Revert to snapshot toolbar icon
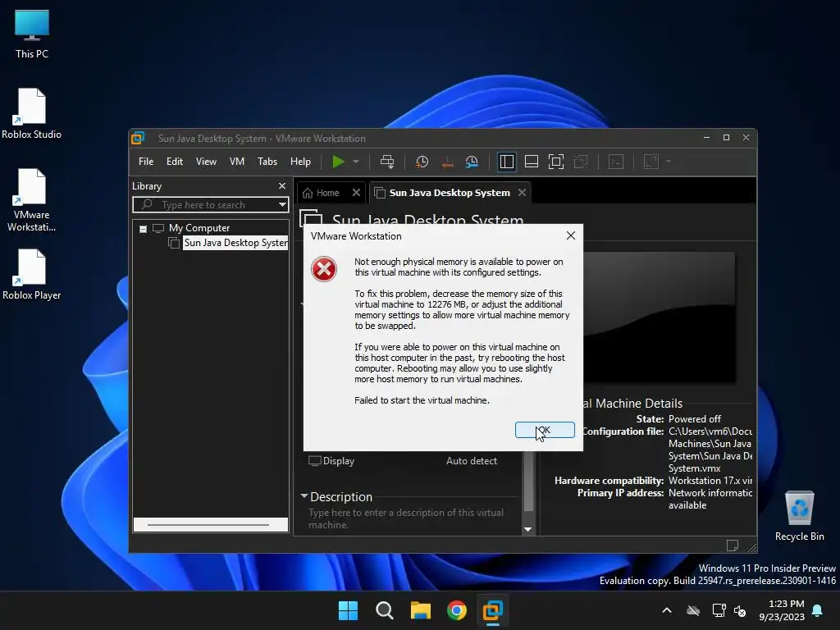 (447, 162)
